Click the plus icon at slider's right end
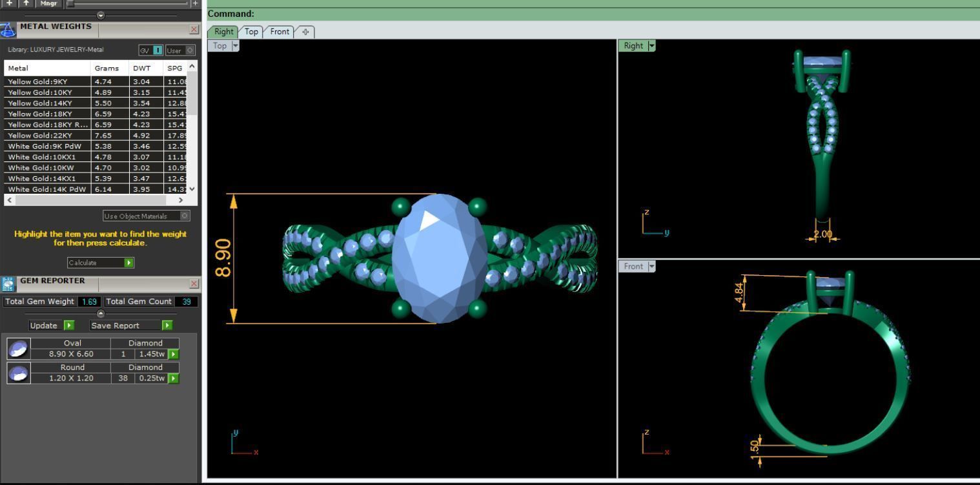Screen dimensions: 980x485 click(x=195, y=3)
